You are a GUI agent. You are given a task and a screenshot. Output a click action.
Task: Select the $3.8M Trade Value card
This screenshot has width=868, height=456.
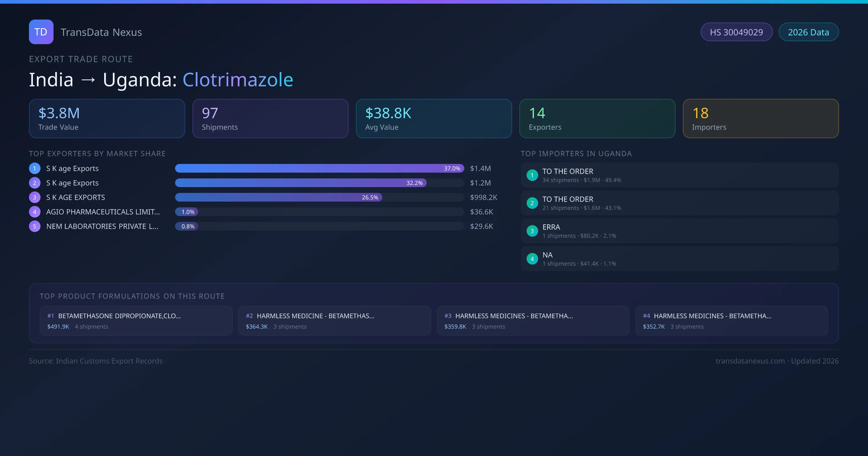pyautogui.click(x=107, y=118)
